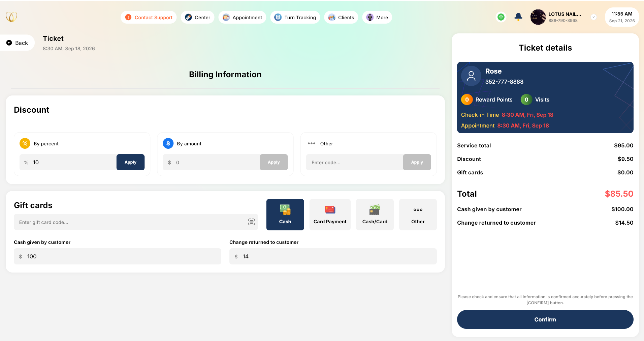
Task: Click the By percent discount icon
Action: click(25, 143)
